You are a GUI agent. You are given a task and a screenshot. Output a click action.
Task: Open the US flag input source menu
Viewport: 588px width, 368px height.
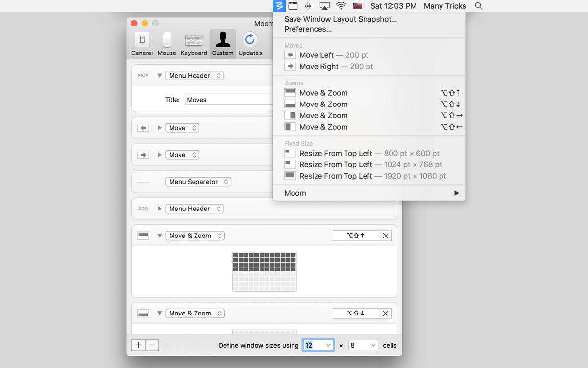(x=358, y=6)
